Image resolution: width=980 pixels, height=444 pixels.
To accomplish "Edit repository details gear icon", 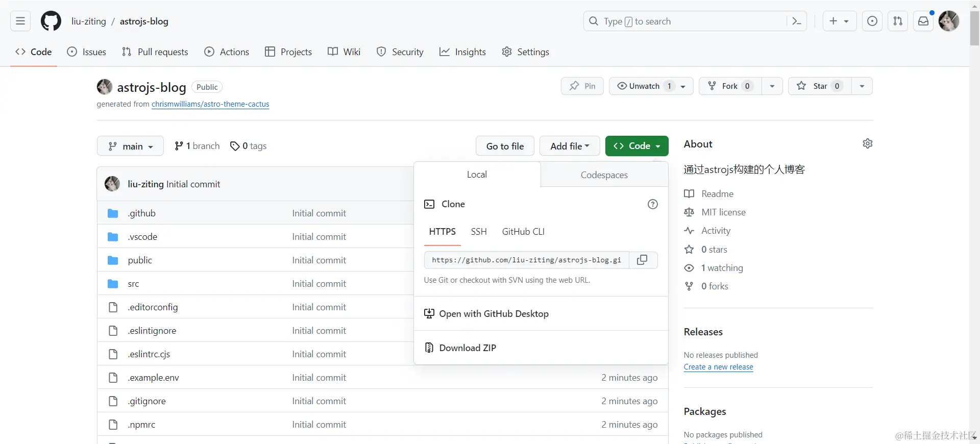I will click(x=867, y=143).
